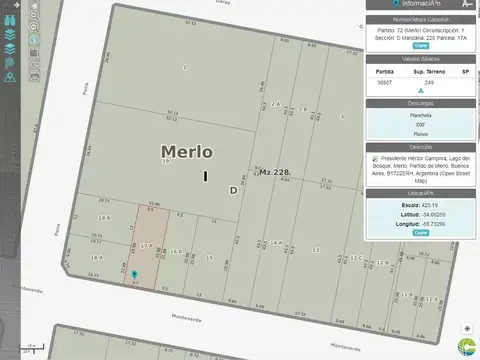Screen dimensions: 480x360
Task: Select parcel 1 on the map
Action: pyautogui.click(x=185, y=68)
